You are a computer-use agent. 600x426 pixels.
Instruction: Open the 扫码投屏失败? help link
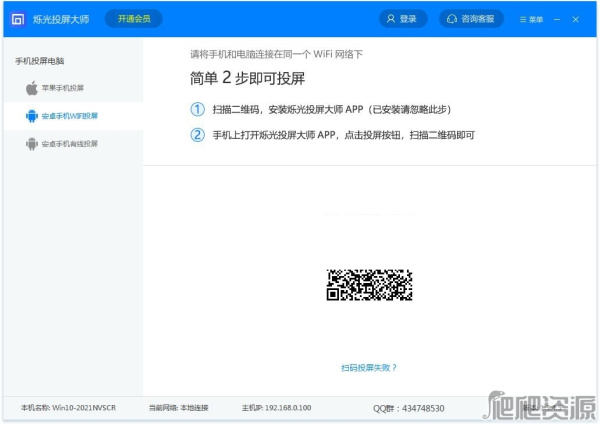tap(369, 368)
